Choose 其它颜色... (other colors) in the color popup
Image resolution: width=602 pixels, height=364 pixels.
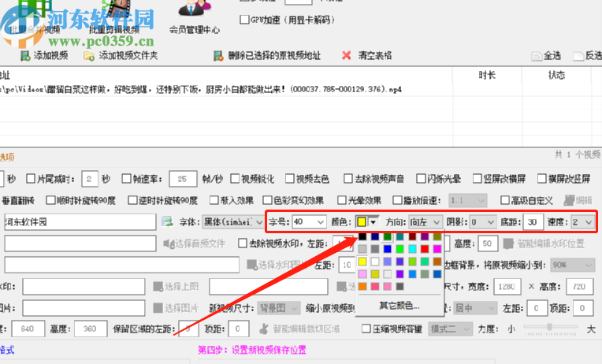pos(399,306)
